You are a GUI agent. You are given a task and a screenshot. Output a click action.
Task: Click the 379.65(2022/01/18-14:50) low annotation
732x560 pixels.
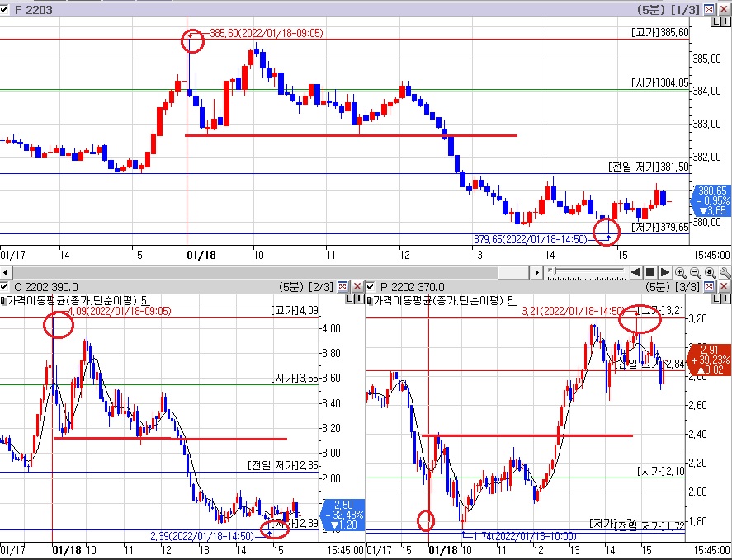pyautogui.click(x=531, y=239)
